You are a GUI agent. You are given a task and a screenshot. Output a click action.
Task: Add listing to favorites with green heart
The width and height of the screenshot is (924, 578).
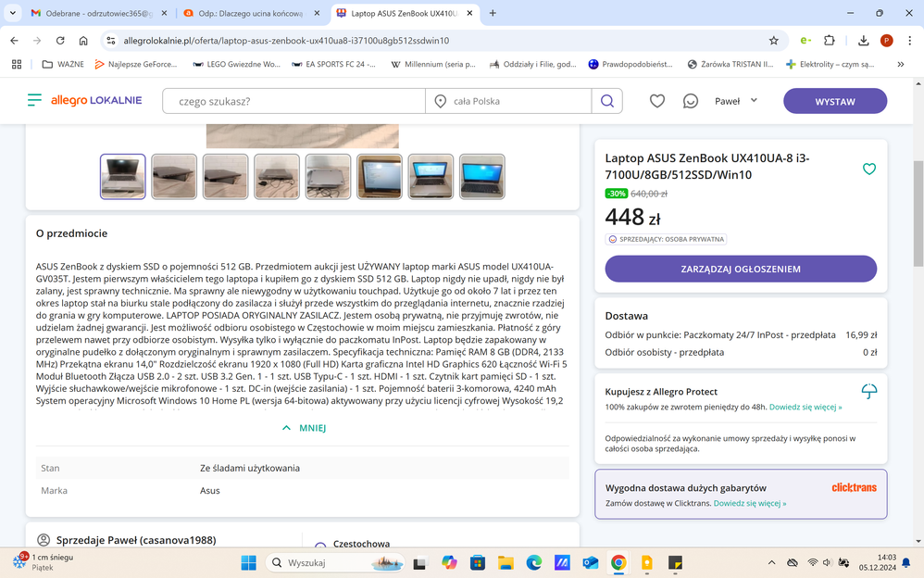click(869, 169)
